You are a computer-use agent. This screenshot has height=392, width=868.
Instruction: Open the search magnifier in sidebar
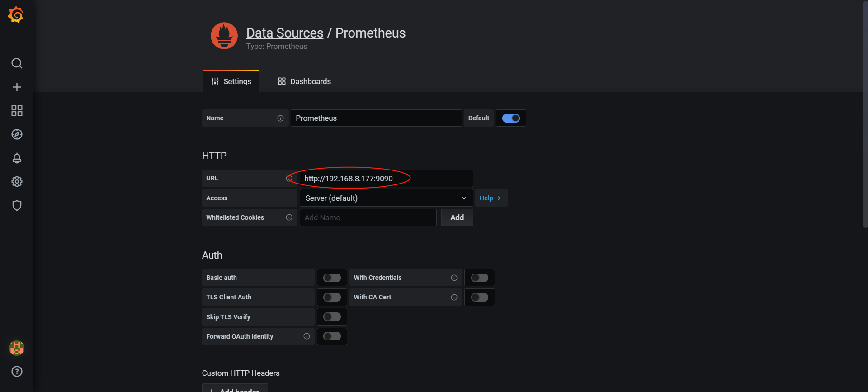17,63
